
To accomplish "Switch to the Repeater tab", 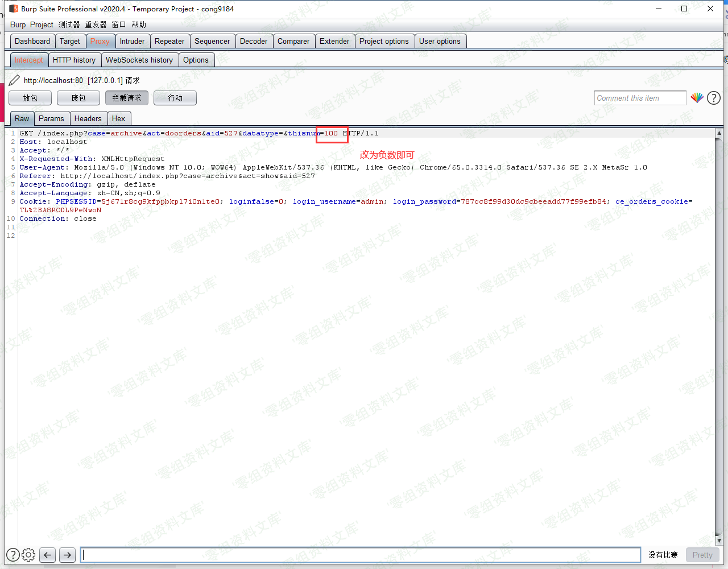I will pyautogui.click(x=169, y=41).
